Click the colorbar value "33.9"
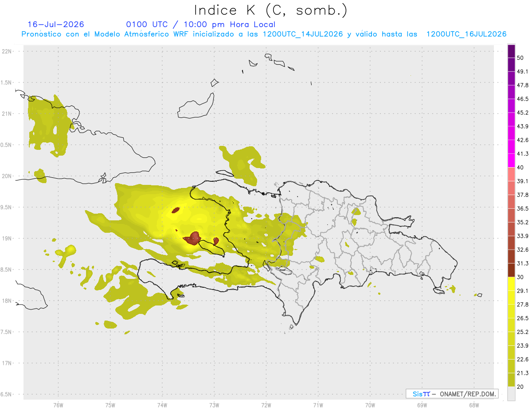The image size is (532, 411). (523, 236)
